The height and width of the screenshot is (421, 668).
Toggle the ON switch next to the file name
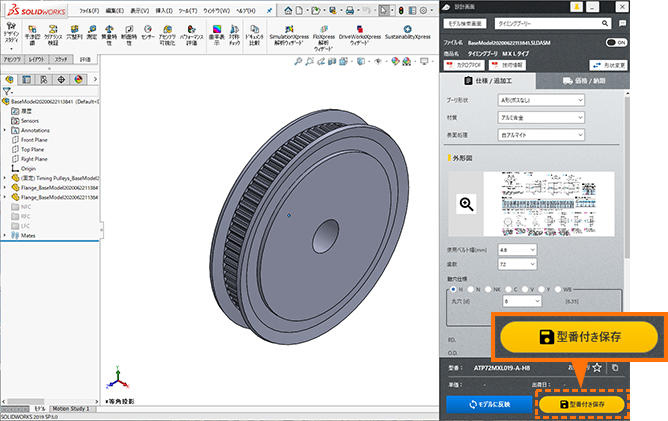615,43
